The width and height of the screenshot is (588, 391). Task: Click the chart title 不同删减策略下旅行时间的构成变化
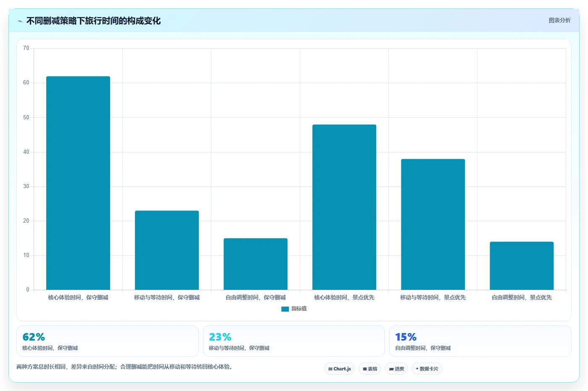[93, 21]
